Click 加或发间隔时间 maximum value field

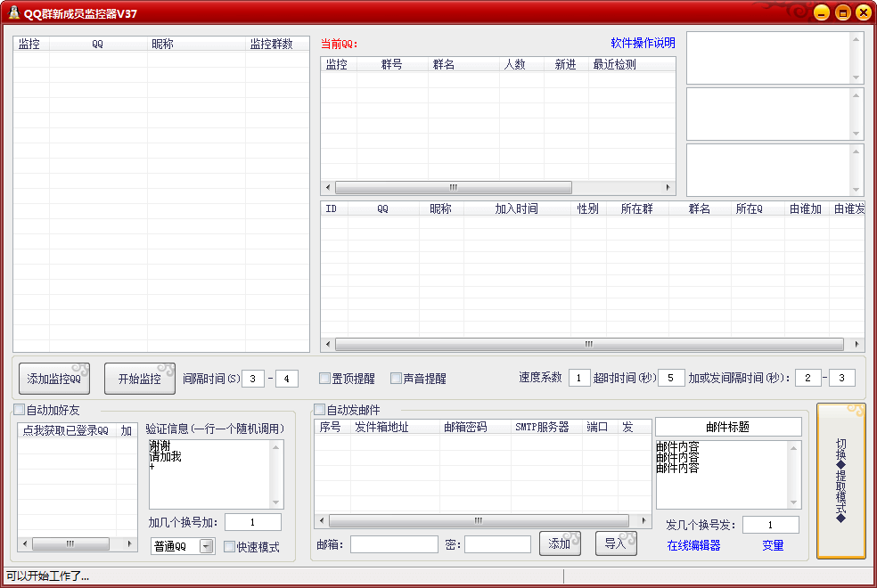coord(841,378)
